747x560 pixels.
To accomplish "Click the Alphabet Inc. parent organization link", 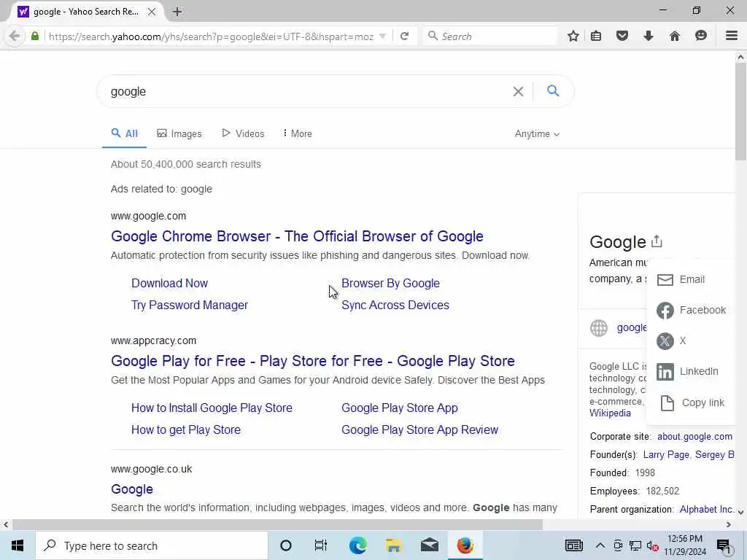I will [x=707, y=510].
